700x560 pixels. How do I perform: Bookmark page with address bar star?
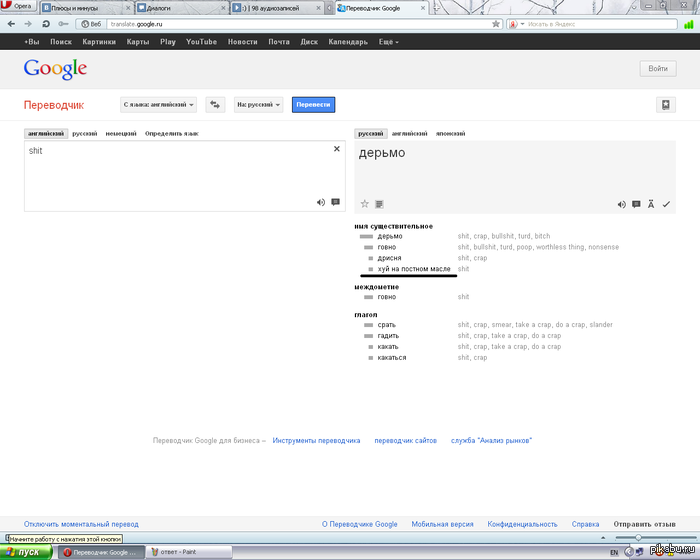pos(496,24)
